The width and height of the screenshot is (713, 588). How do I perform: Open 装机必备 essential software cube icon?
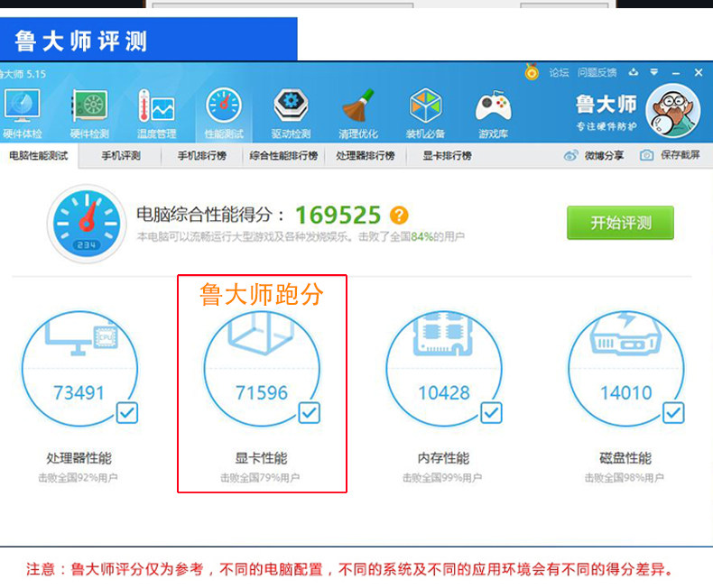(x=425, y=106)
